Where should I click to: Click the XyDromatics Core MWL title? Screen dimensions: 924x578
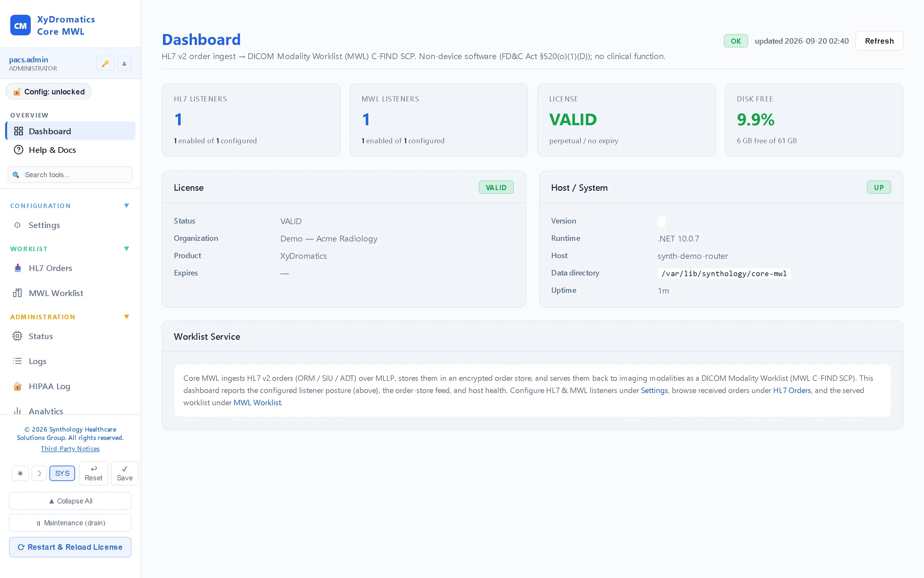click(66, 25)
